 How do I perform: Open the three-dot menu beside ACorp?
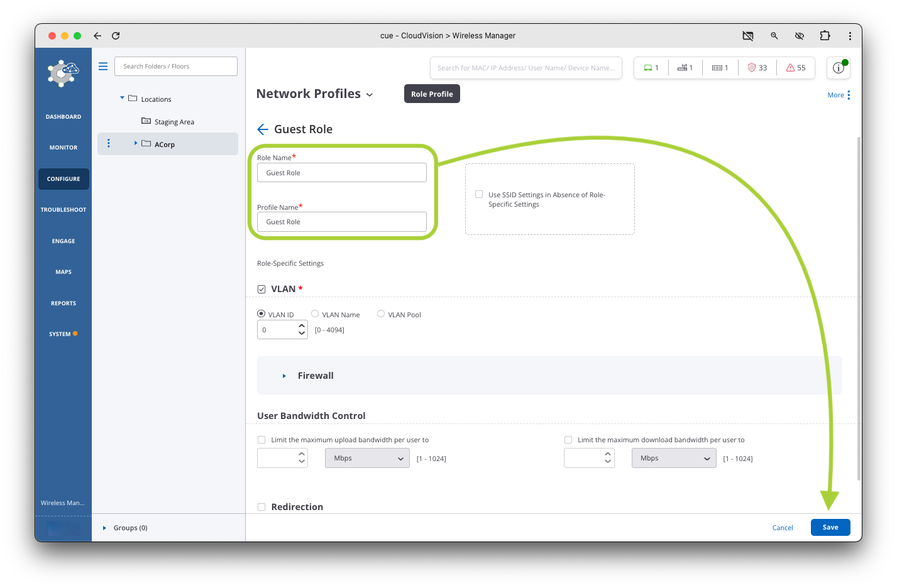(109, 144)
